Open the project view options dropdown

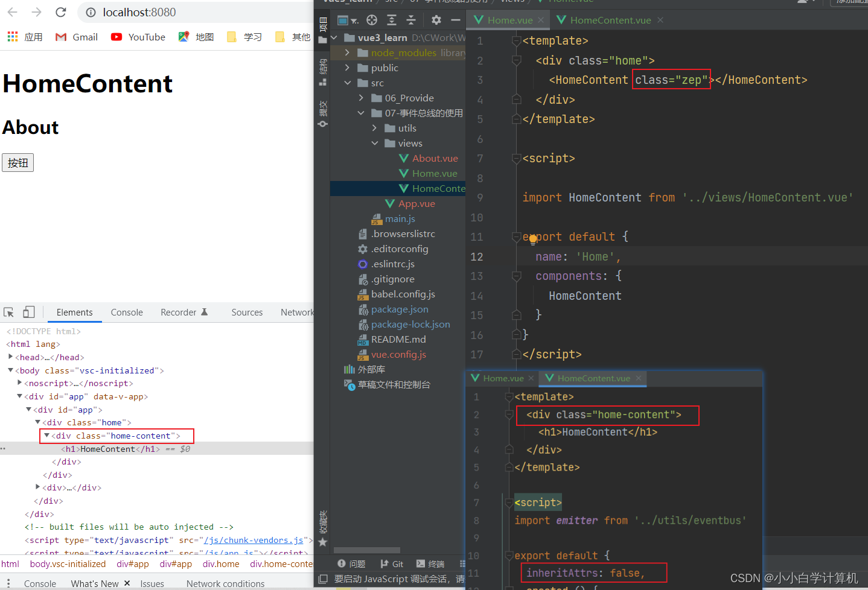click(348, 20)
